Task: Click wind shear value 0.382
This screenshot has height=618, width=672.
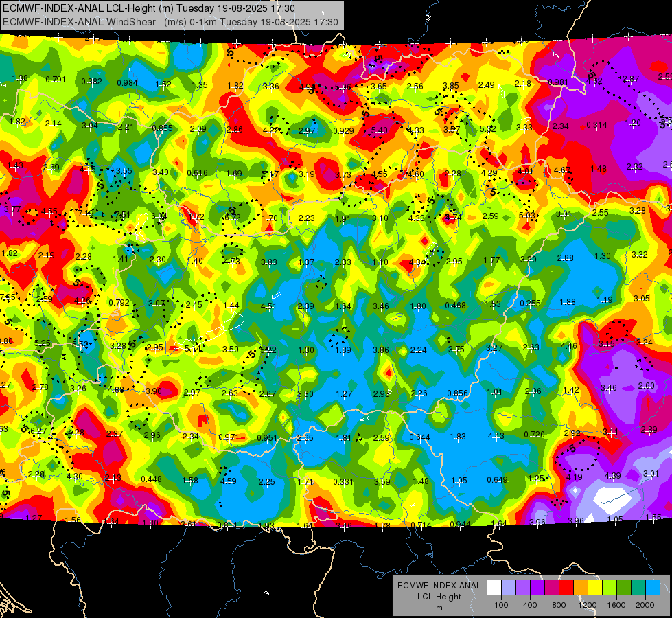Action: click(91, 82)
